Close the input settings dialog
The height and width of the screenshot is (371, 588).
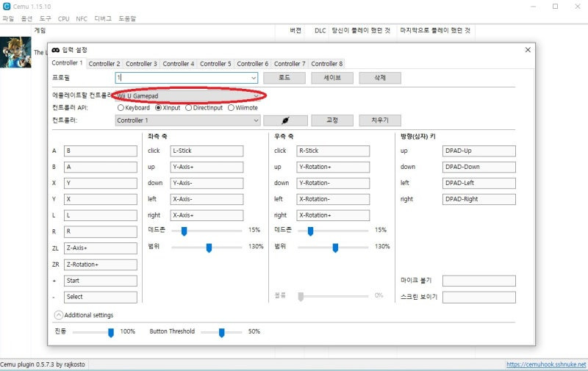click(528, 50)
